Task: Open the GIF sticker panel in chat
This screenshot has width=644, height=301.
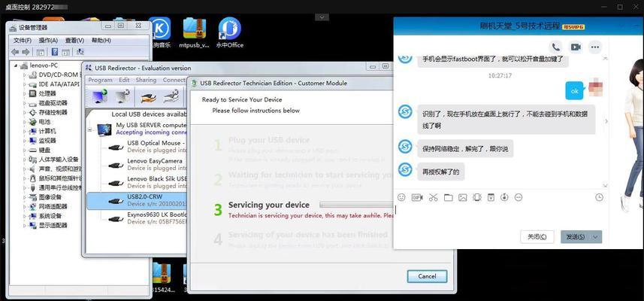Action: [417, 198]
